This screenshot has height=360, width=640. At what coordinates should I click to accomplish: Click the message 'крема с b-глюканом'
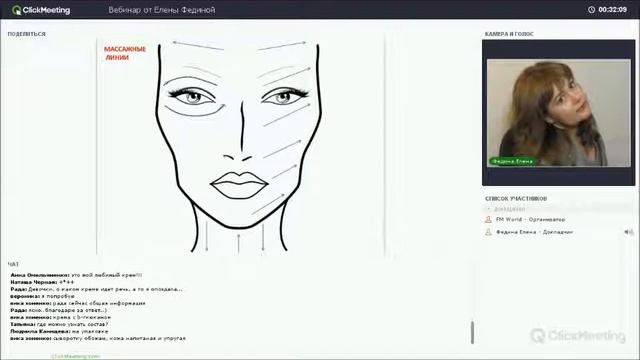tap(60, 317)
